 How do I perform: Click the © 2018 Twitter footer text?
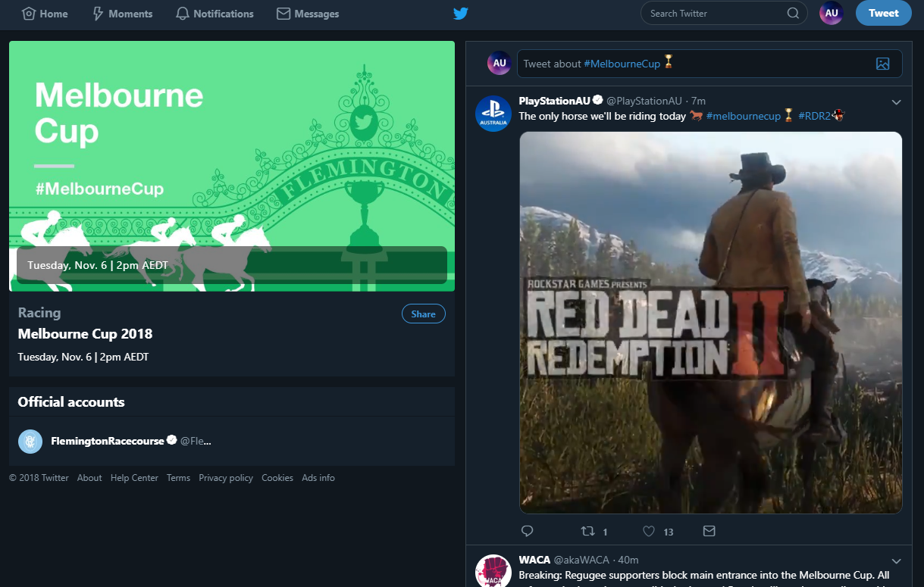point(39,478)
